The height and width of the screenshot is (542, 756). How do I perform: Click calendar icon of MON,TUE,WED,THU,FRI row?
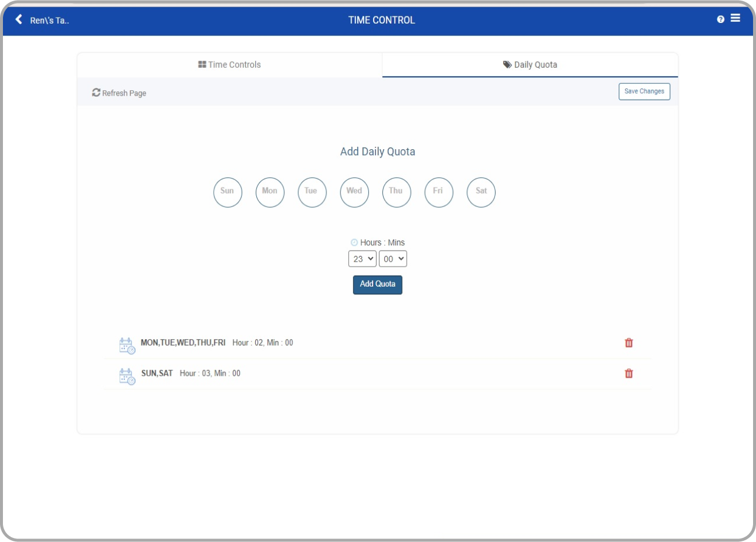click(127, 346)
